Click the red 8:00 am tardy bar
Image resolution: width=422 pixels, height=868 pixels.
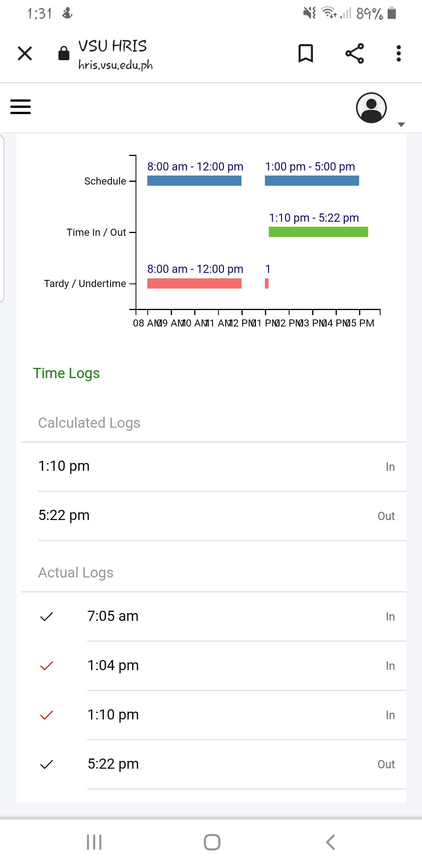tap(194, 283)
